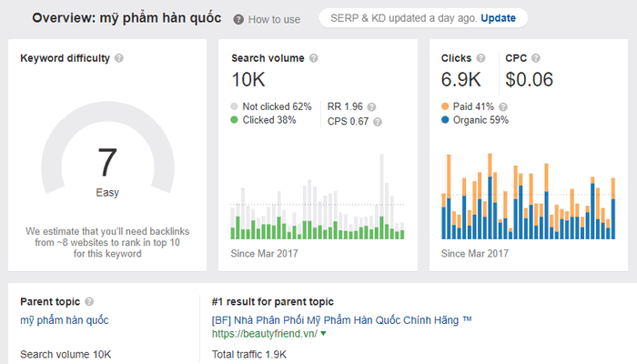This screenshot has height=364, width=637.
Task: Click the backlinks estimate text under gauge
Action: pyautogui.click(x=107, y=243)
